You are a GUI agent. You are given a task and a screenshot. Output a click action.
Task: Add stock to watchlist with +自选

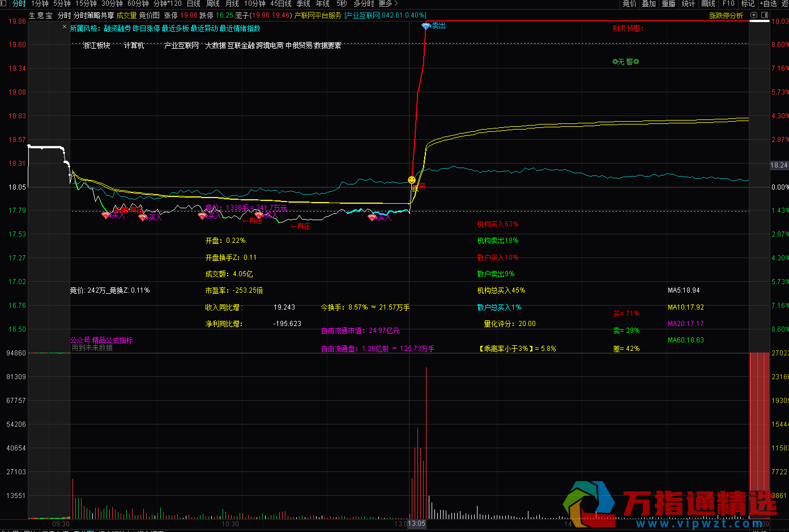point(768,4)
